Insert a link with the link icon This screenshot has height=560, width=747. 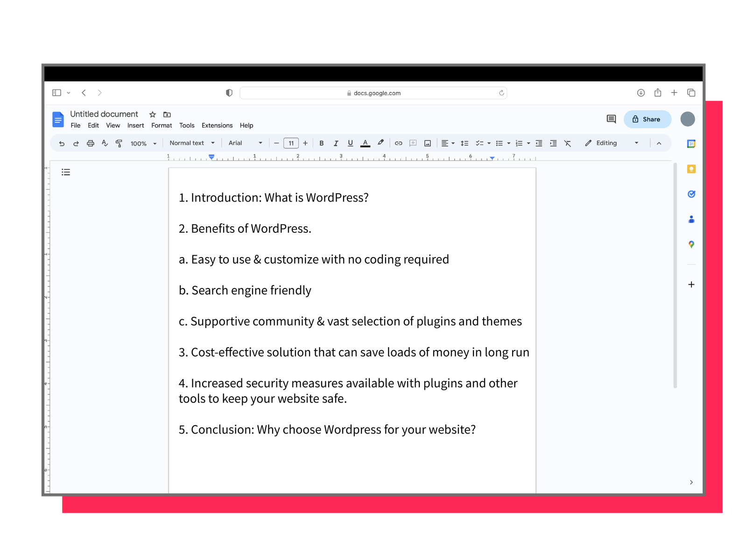[x=398, y=143]
